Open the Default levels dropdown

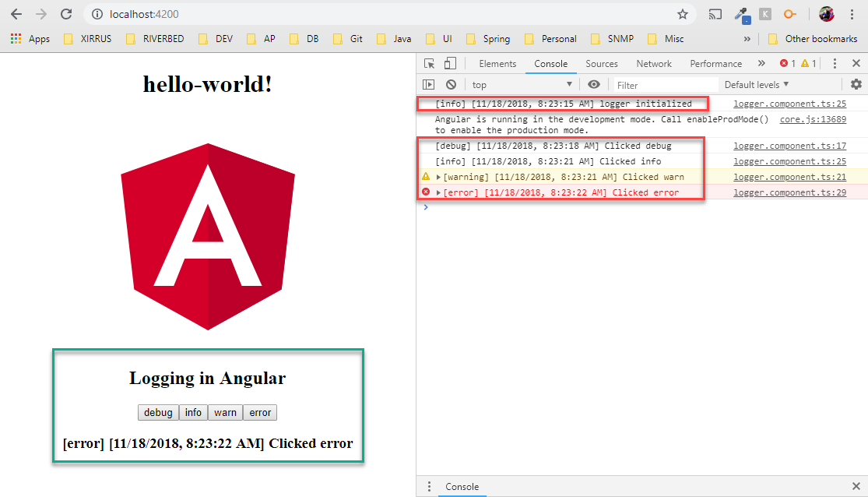pos(757,85)
